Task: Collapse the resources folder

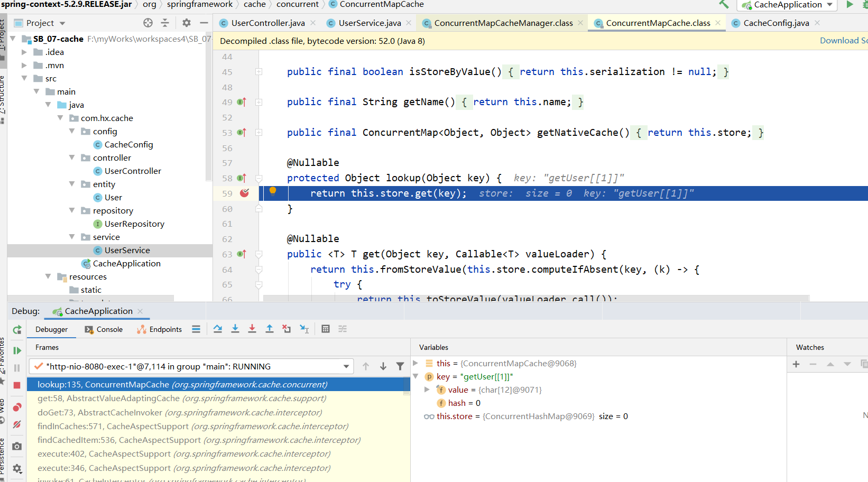Action: tap(48, 276)
